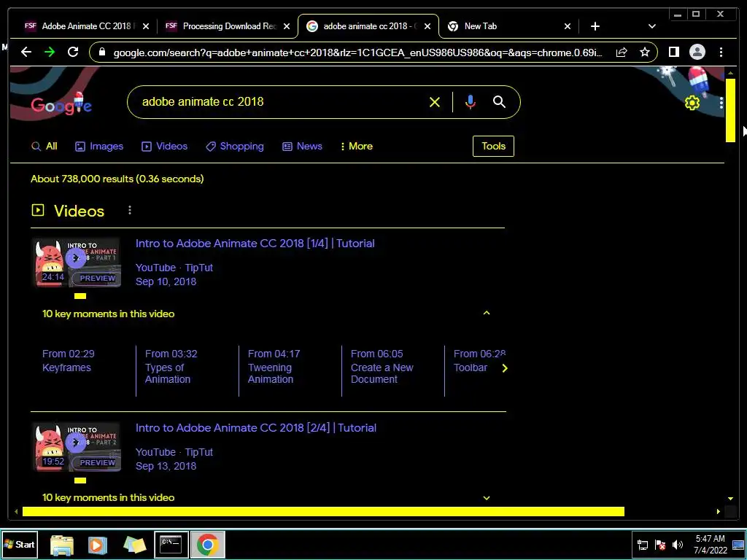Open a new tab with plus button
This screenshot has width=747, height=560.
click(x=595, y=26)
